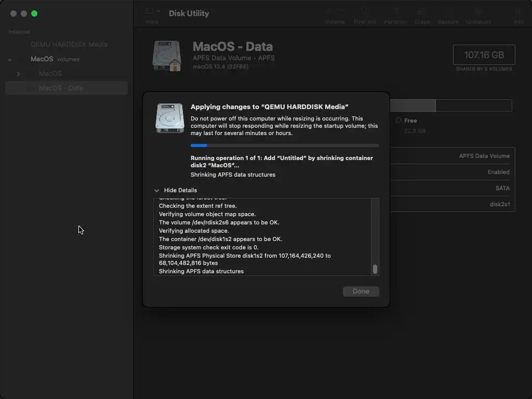This screenshot has width=532, height=399.
Task: Click the dialog title 'Applying changes to'
Action: click(x=270, y=107)
